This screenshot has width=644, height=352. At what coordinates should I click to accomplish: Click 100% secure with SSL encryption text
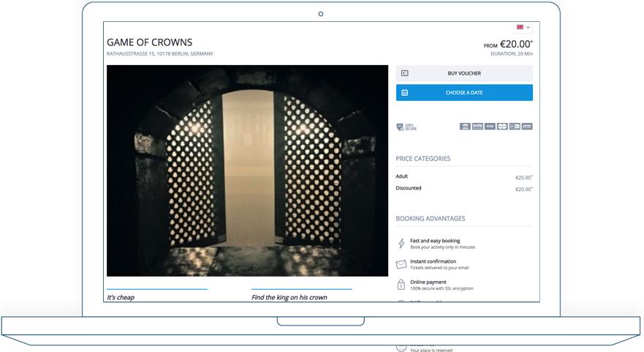(442, 288)
